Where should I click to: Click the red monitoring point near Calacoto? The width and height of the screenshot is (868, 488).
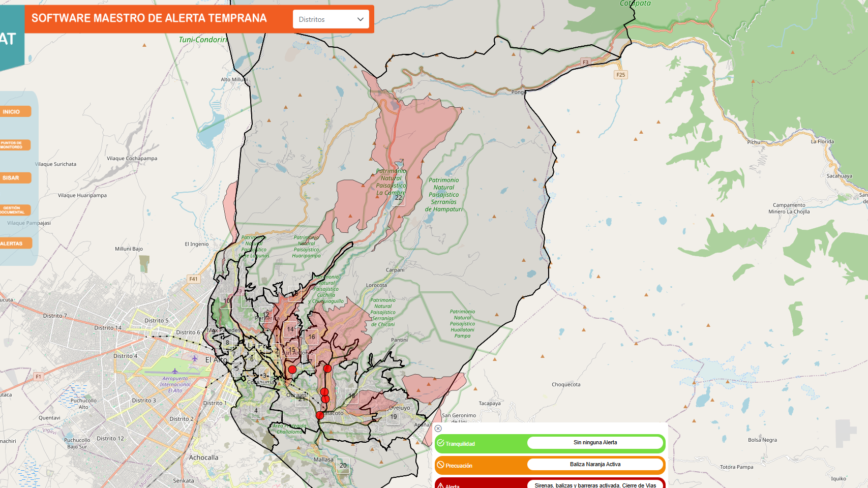pyautogui.click(x=319, y=416)
